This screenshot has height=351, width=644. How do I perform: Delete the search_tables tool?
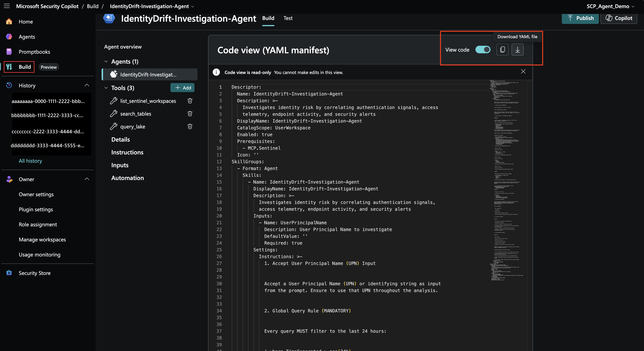tap(190, 113)
